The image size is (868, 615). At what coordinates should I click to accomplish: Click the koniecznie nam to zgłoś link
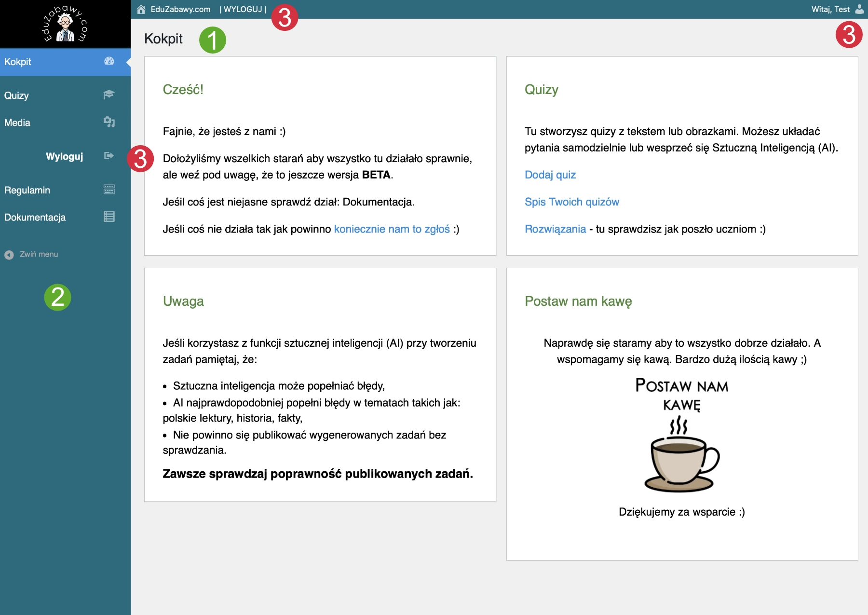pyautogui.click(x=392, y=229)
